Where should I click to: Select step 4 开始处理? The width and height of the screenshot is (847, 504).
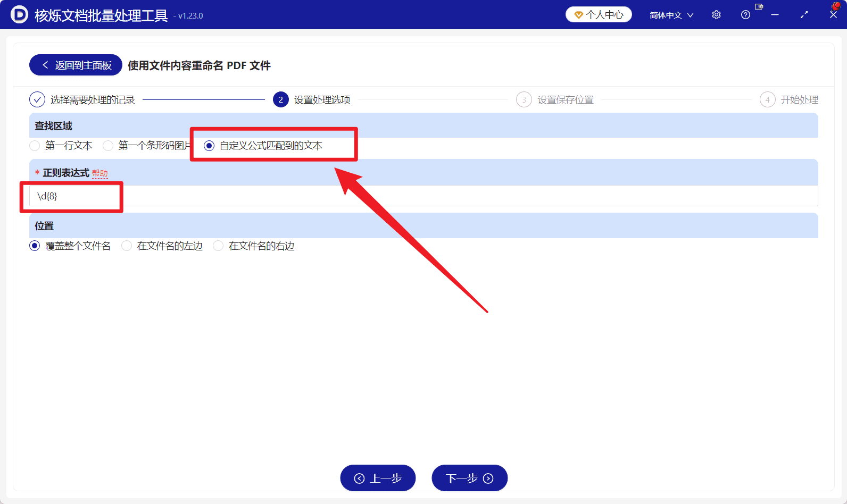pyautogui.click(x=789, y=99)
